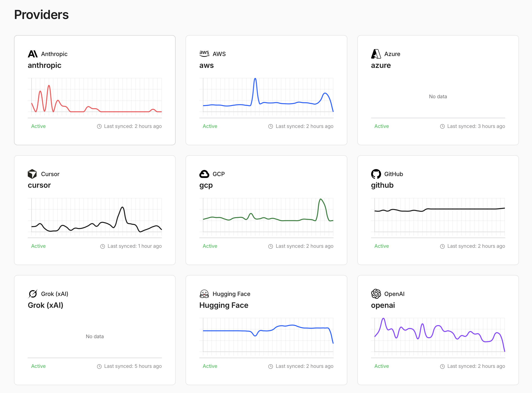532x393 pixels.
Task: Click the Azure logo icon
Action: point(376,54)
